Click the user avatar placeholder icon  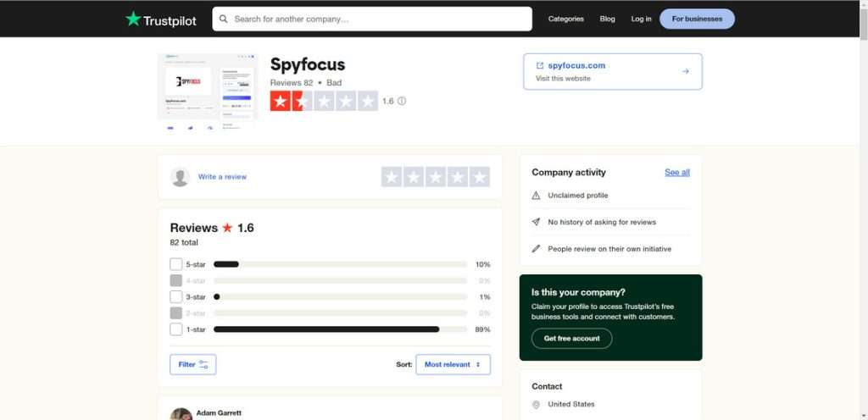tap(180, 177)
